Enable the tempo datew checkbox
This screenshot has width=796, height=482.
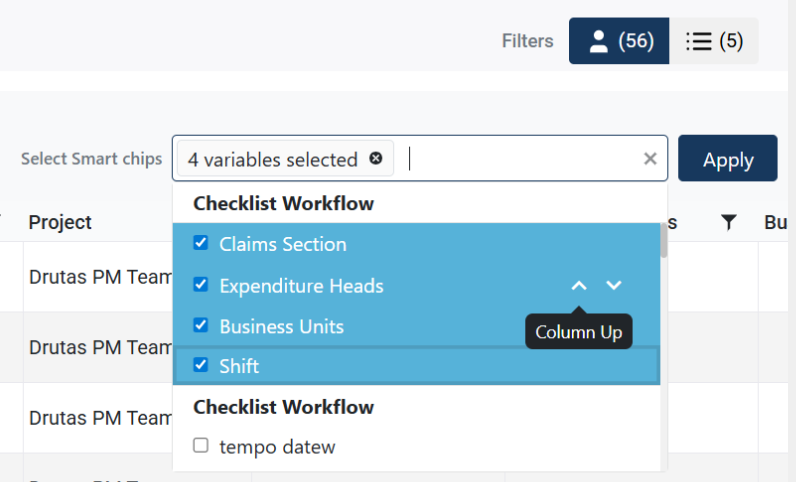click(200, 446)
